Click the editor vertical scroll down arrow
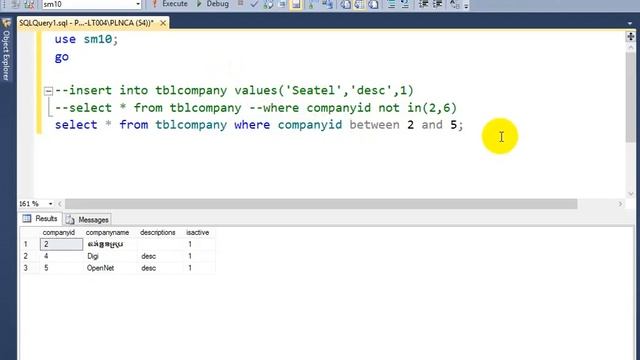Image resolution: width=640 pixels, height=360 pixels. tap(630, 193)
